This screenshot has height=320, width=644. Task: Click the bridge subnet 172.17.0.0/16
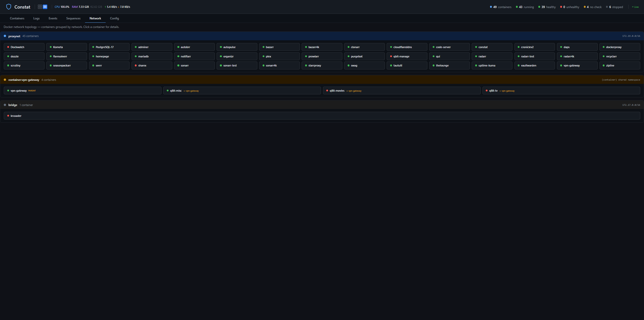pos(631,105)
